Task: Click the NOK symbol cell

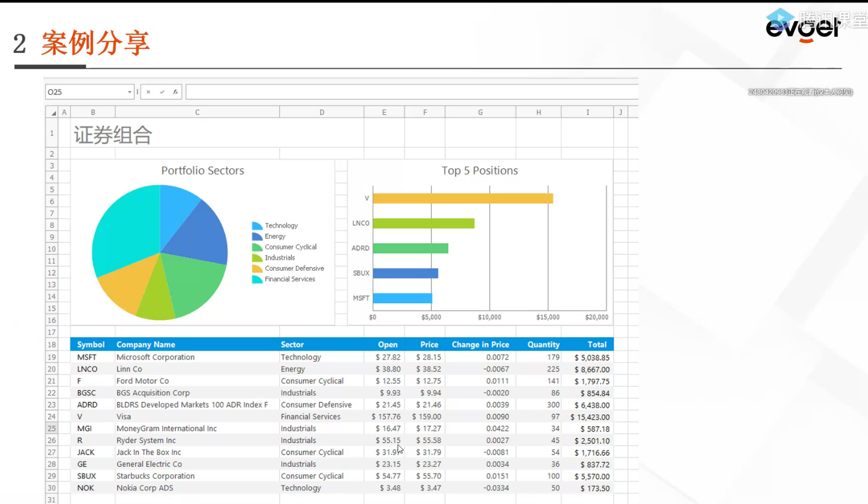Action: pos(93,488)
